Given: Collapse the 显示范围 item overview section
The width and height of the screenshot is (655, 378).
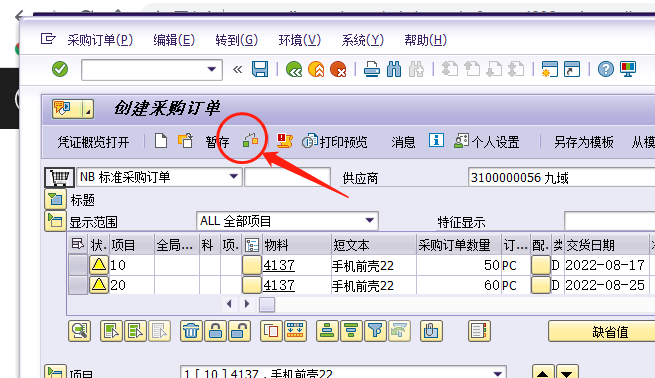Looking at the screenshot, I should tap(55, 221).
